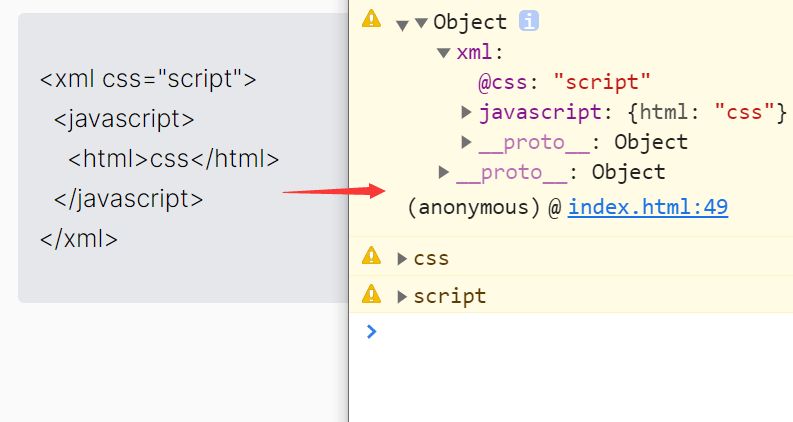The image size is (793, 422).
Task: Click the warning icon beside css log
Action: coord(371,256)
